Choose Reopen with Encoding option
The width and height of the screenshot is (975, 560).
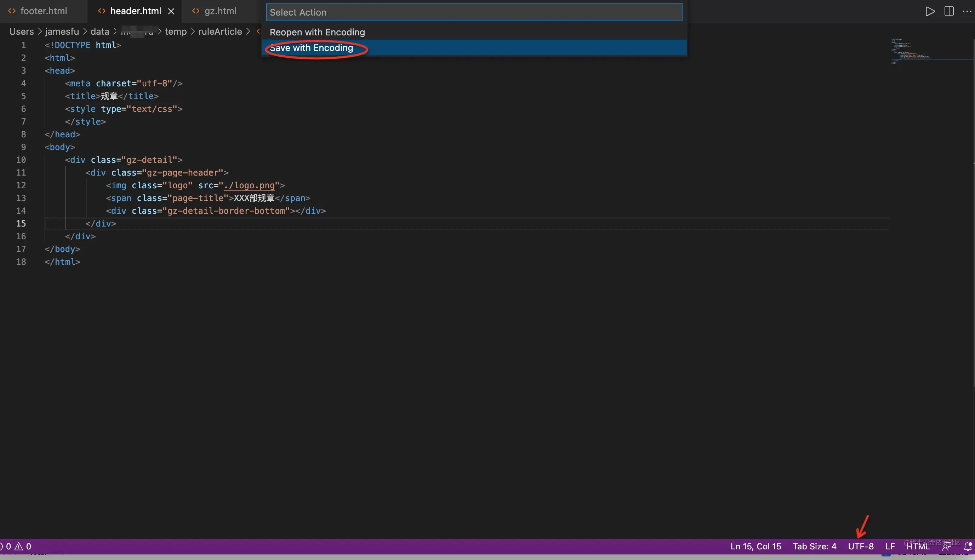[x=317, y=32]
